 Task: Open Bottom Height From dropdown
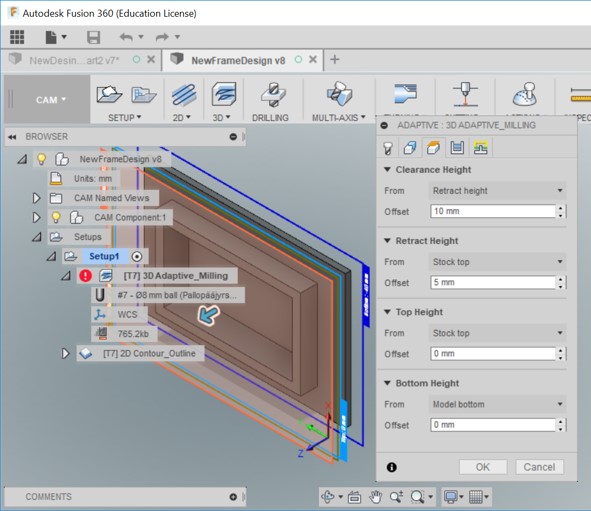[498, 404]
